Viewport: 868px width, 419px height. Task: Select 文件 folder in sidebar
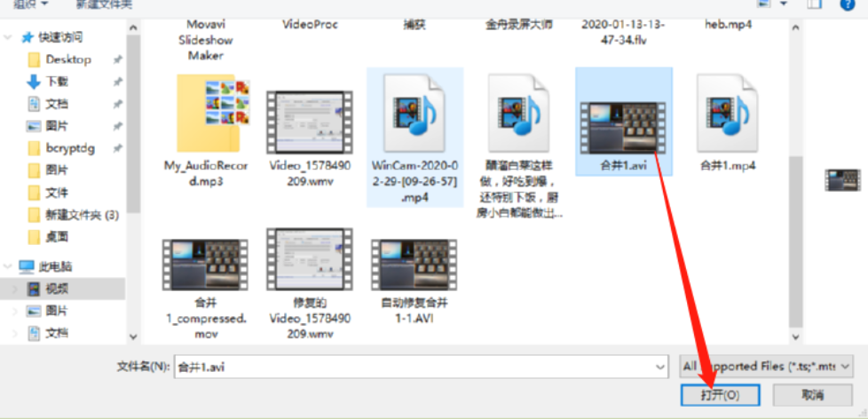tap(57, 193)
